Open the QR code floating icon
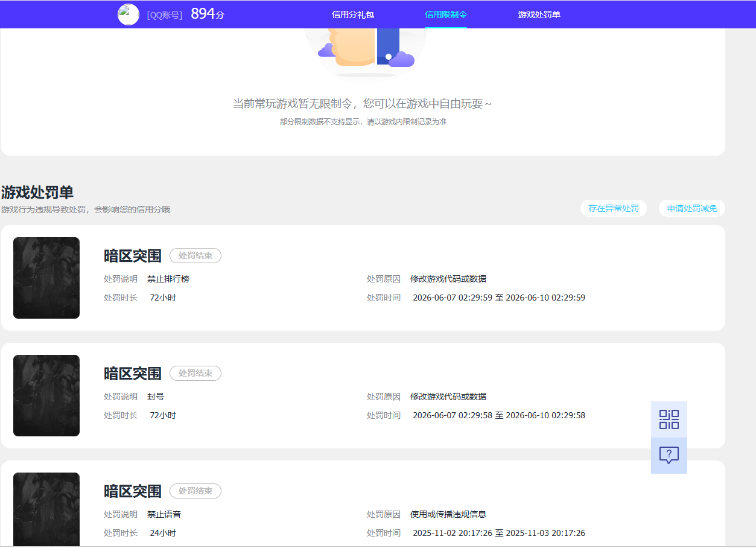Image resolution: width=756 pixels, height=548 pixels. pos(669,419)
